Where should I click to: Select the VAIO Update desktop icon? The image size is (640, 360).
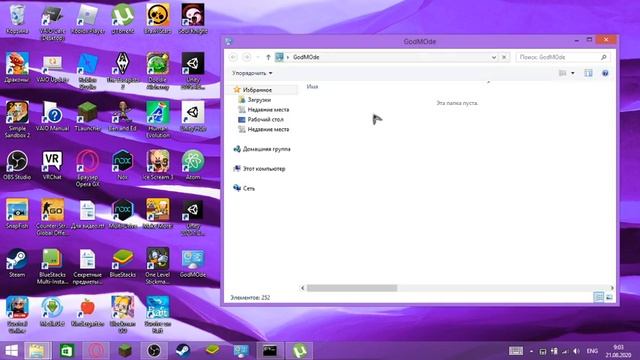pyautogui.click(x=52, y=68)
